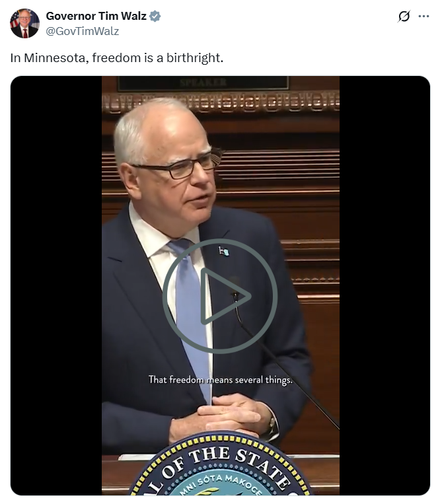Image resolution: width=440 pixels, height=504 pixels.
Task: Select the tweet text about freedom birthright
Action: tap(117, 58)
